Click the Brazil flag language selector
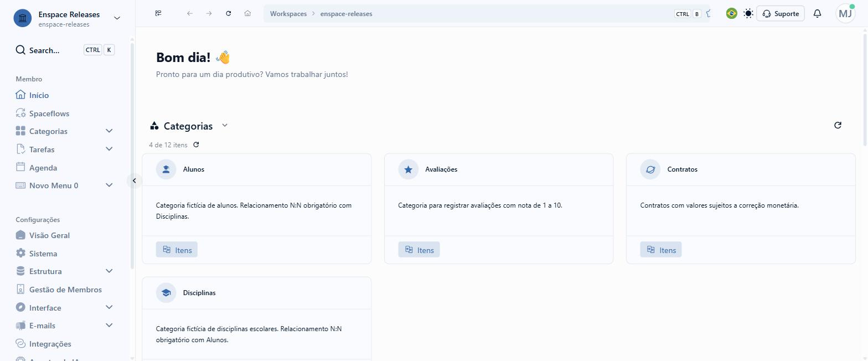Viewport: 868px width, 361px height. coord(731,13)
